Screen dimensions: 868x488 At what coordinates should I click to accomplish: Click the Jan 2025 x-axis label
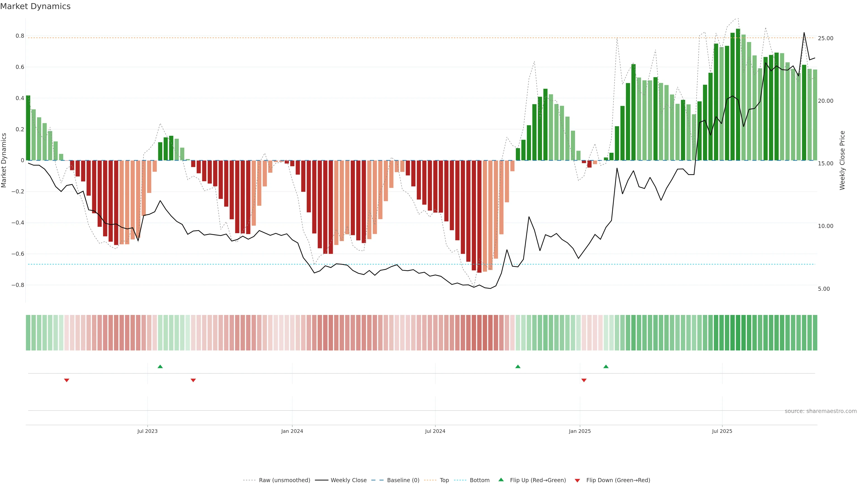coord(580,431)
